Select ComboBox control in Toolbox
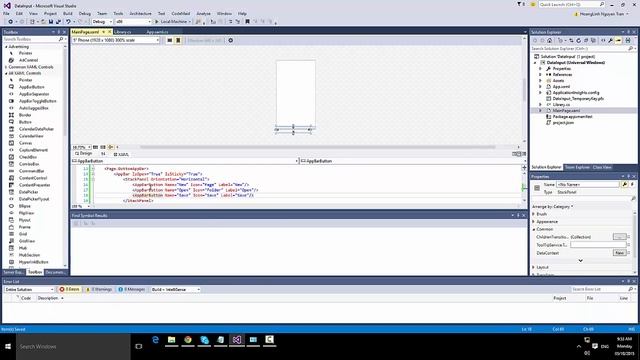 (29, 164)
